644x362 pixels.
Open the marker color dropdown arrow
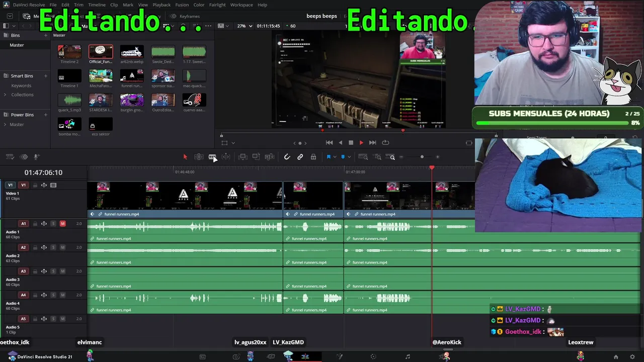click(x=349, y=157)
